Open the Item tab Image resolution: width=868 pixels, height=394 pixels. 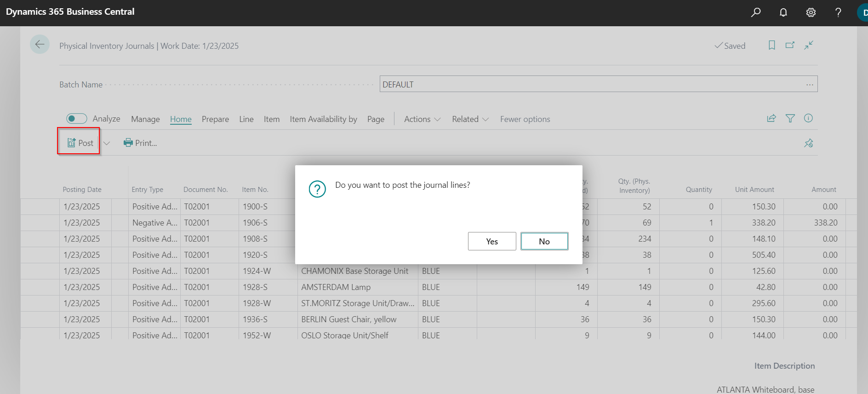272,119
